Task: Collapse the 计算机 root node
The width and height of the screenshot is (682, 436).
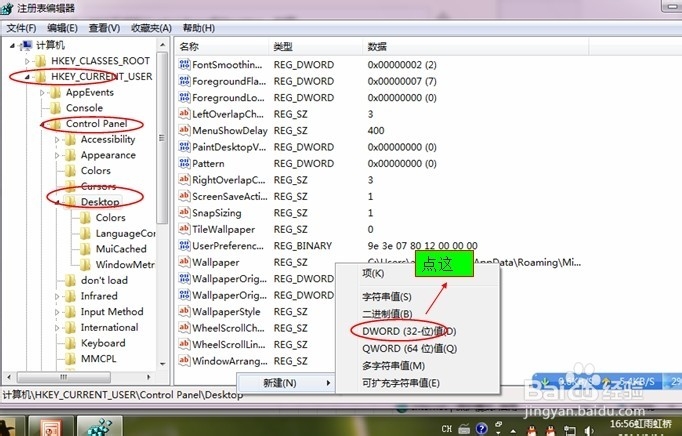Action: (13, 45)
